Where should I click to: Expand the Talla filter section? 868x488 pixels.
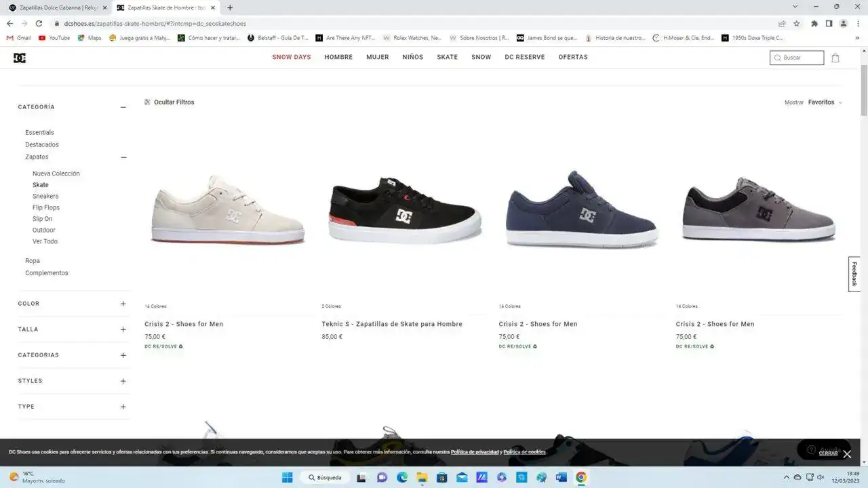point(123,329)
